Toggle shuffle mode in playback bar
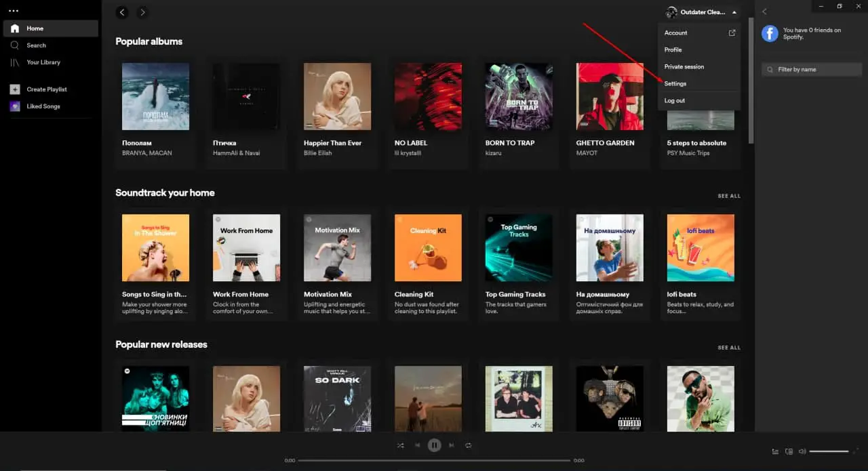This screenshot has height=471, width=868. [400, 445]
